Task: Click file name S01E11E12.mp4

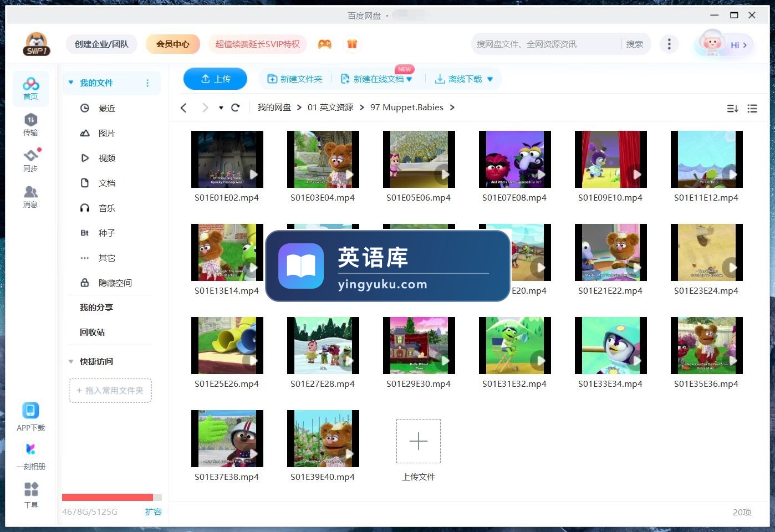Action: click(x=706, y=197)
